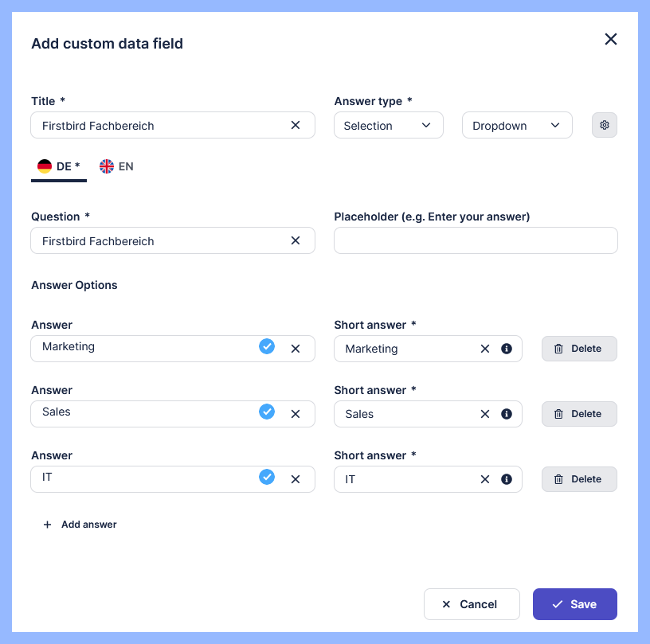Save the custom data field
This screenshot has width=650, height=644.
(x=574, y=604)
